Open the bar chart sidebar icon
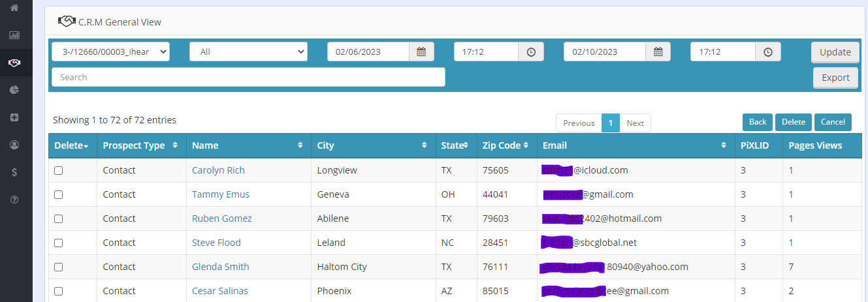 pos(14,35)
